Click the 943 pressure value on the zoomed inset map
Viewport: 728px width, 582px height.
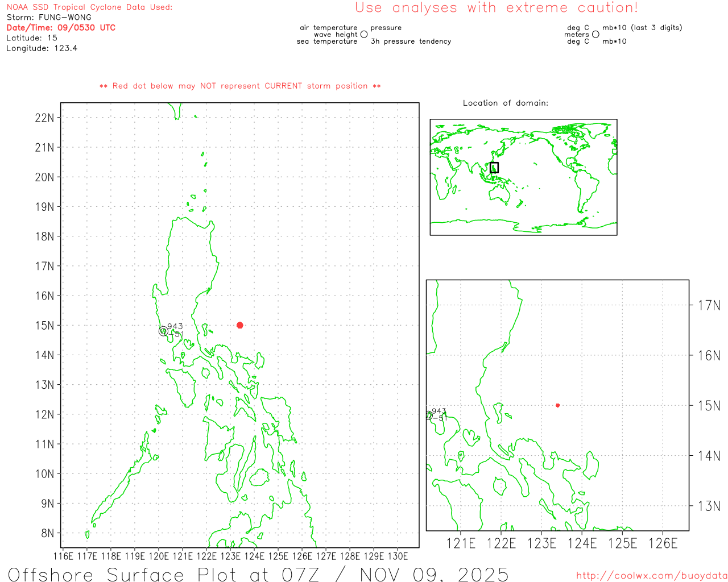pyautogui.click(x=439, y=411)
